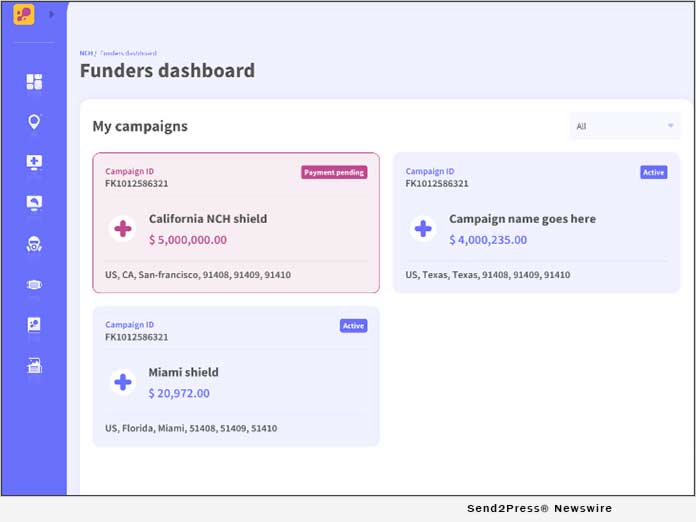
Task: Click the NCH breadcrumb link
Action: click(86, 53)
